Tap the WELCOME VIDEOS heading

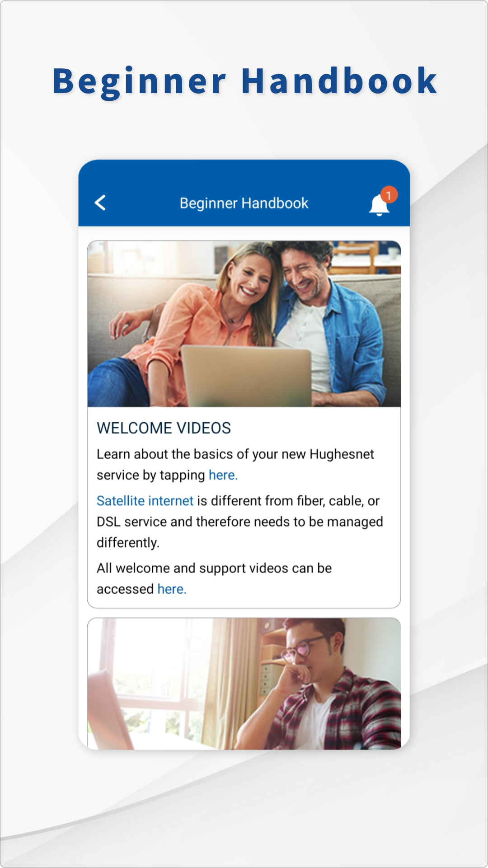pos(164,428)
